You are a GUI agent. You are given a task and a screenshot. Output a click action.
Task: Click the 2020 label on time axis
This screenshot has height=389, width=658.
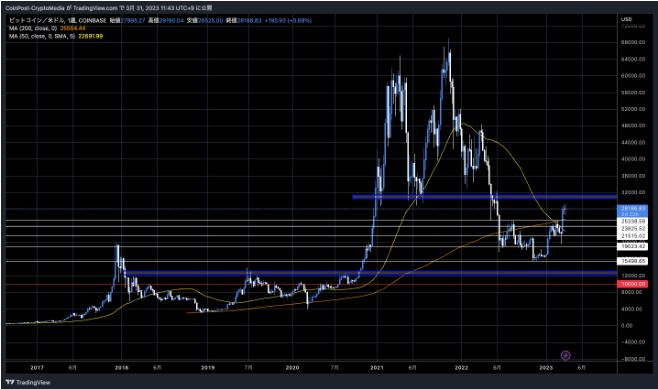pos(292,368)
